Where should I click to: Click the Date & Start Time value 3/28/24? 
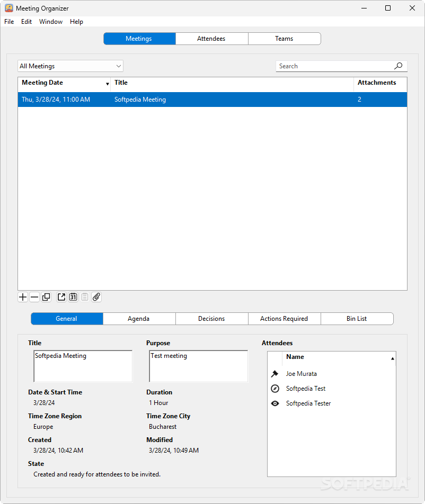(44, 403)
